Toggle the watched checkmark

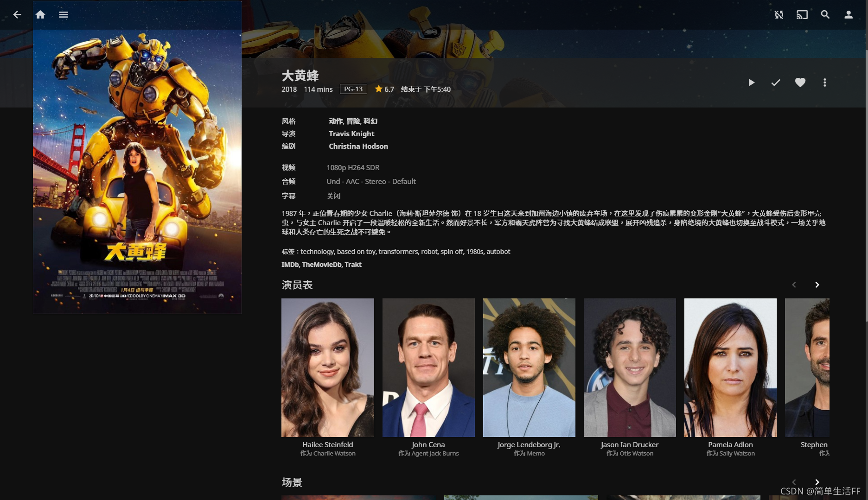click(776, 82)
